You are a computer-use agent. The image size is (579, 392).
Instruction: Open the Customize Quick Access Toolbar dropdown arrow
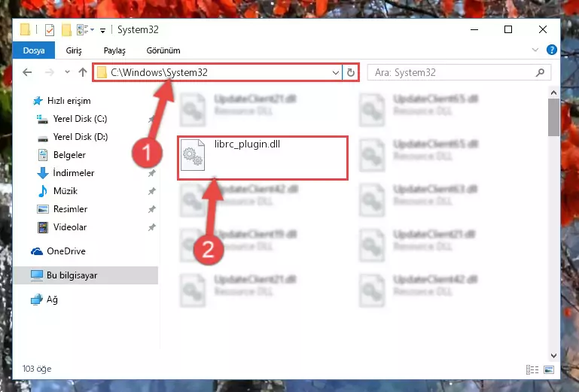pyautogui.click(x=102, y=30)
